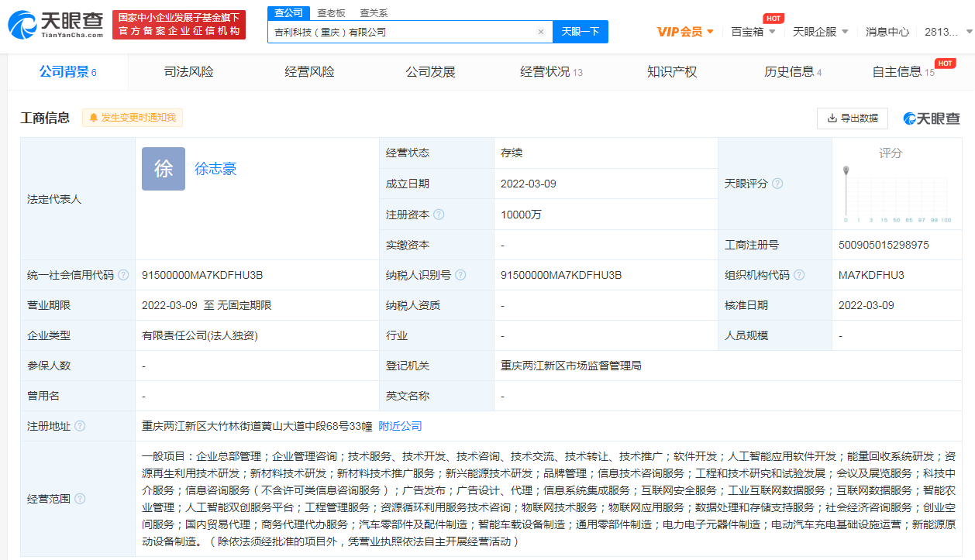Click the 营业期限 value 无固定期限

pos(243,305)
